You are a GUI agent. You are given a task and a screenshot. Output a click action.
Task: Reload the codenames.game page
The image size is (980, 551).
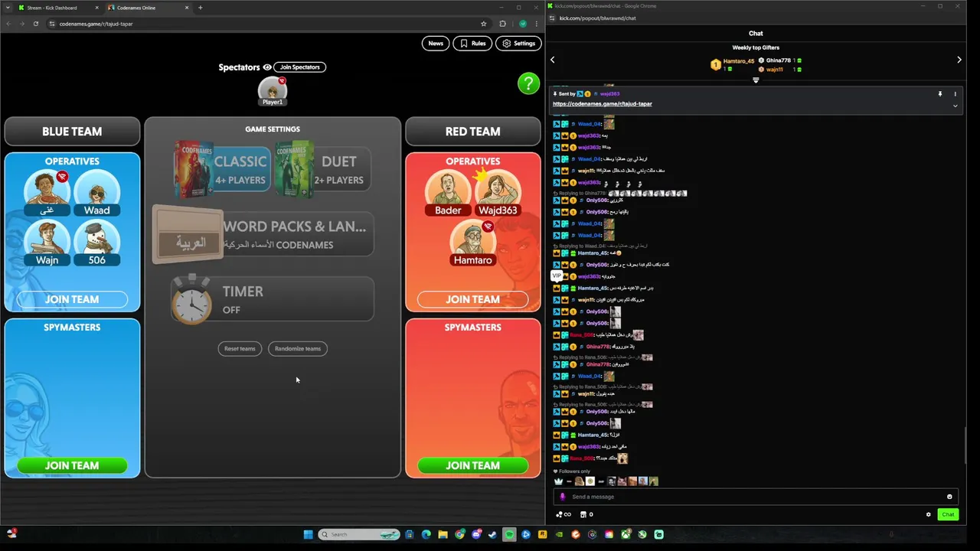coord(35,24)
